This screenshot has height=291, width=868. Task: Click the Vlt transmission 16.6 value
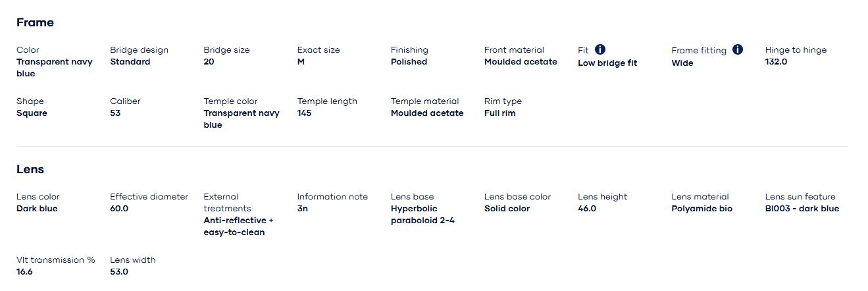(24, 272)
